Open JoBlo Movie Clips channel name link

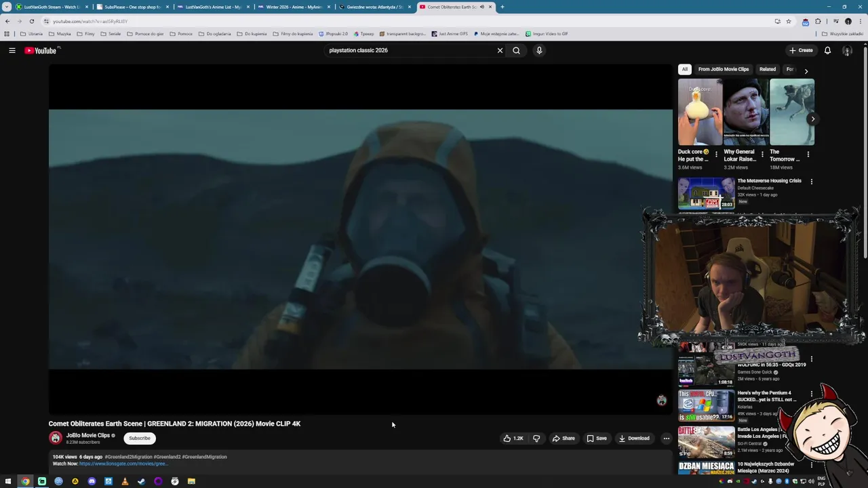coord(87,435)
